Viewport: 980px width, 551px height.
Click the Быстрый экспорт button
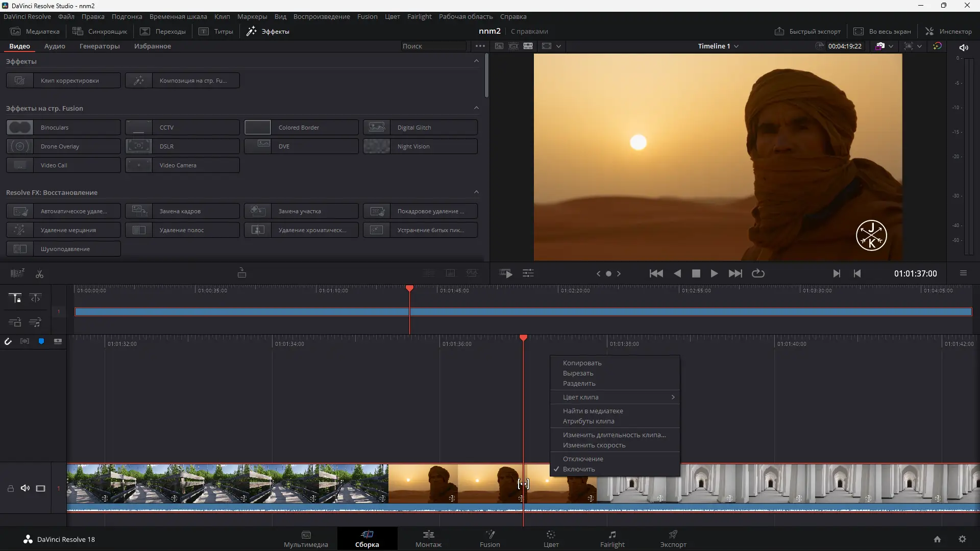pos(807,31)
